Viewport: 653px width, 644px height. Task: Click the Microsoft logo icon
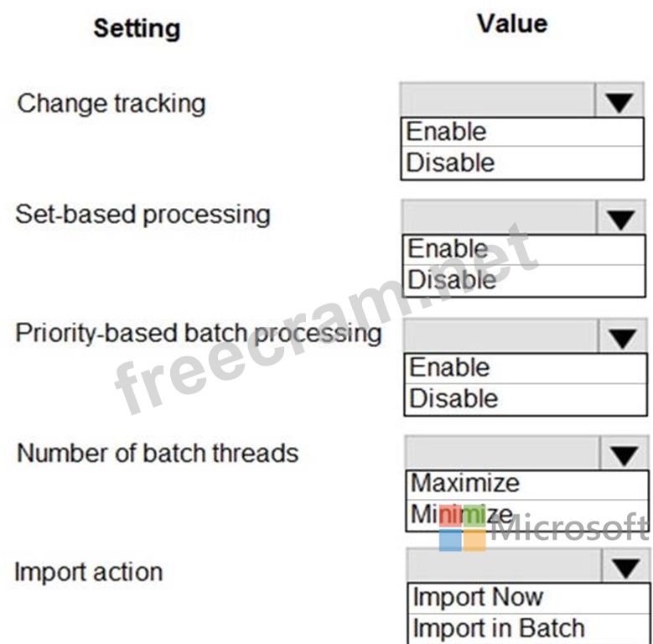463,529
